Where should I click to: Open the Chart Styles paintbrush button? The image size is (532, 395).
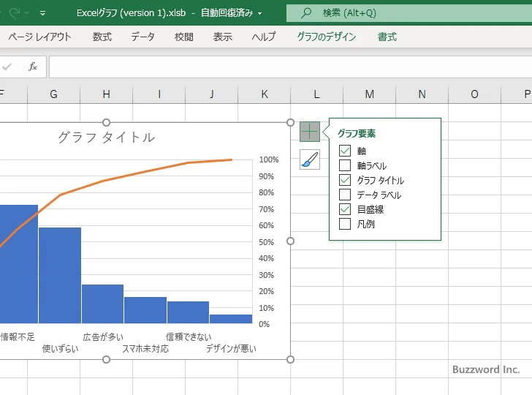(x=309, y=159)
